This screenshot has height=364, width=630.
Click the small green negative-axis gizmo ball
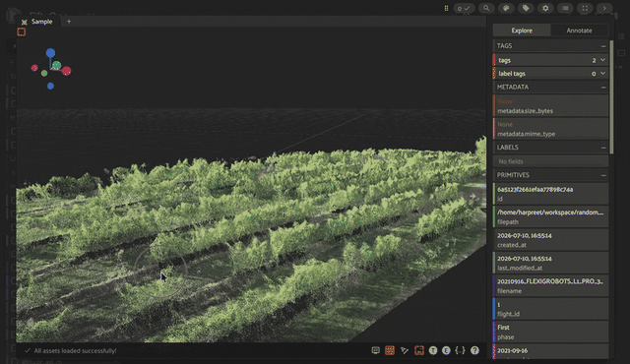click(44, 74)
